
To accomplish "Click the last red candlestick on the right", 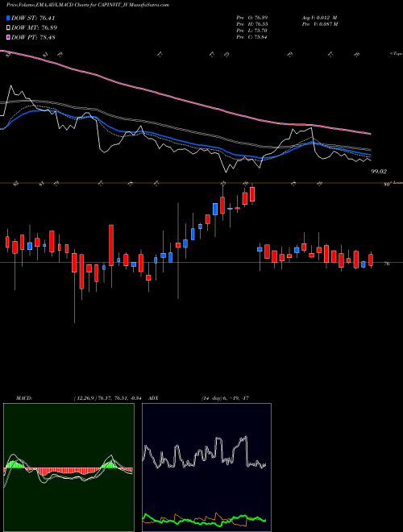I will [371, 260].
